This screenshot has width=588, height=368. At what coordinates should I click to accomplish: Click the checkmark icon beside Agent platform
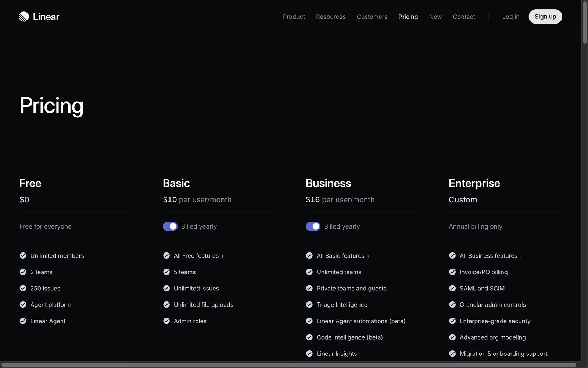pyautogui.click(x=23, y=305)
